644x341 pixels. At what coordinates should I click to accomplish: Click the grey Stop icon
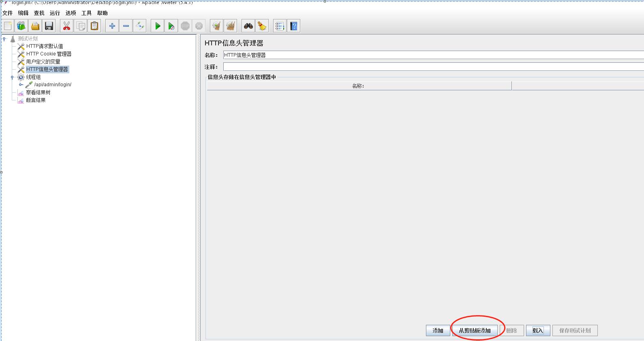(185, 26)
